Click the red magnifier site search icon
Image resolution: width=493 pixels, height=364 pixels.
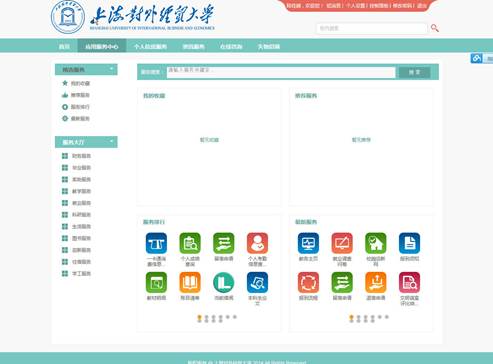[x=435, y=28]
